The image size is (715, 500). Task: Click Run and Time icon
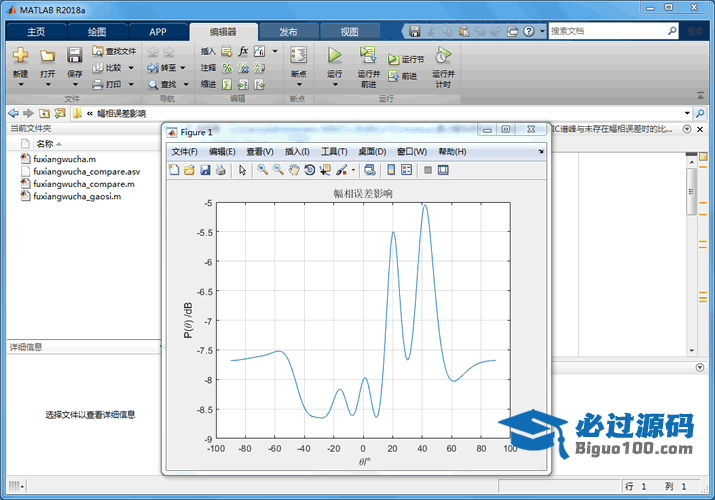coord(443,55)
